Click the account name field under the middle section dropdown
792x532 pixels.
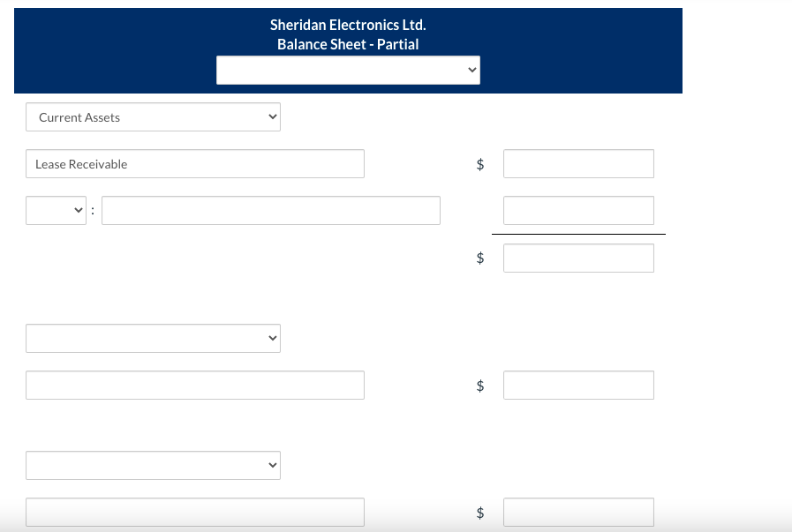(195, 386)
